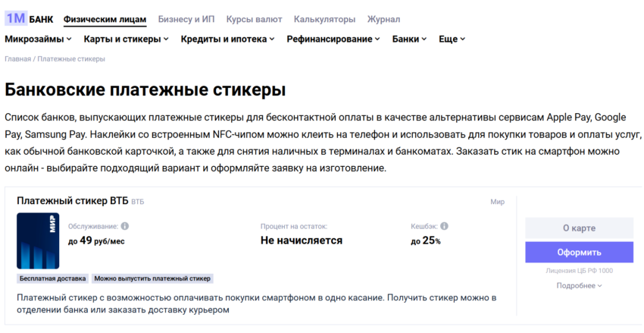Expand the Микрозаймы dropdown menu
644x333 pixels.
[x=38, y=39]
